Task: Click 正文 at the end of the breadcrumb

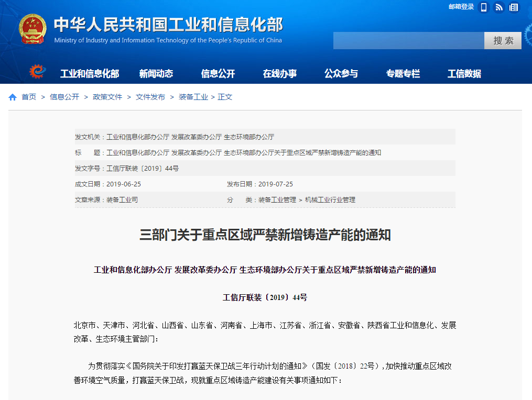Action: 225,97
